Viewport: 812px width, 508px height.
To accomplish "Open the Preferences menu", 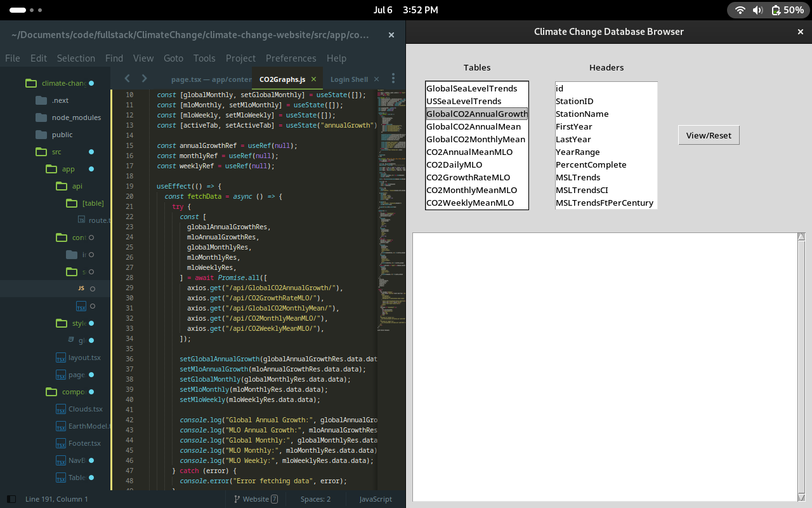I will [291, 58].
